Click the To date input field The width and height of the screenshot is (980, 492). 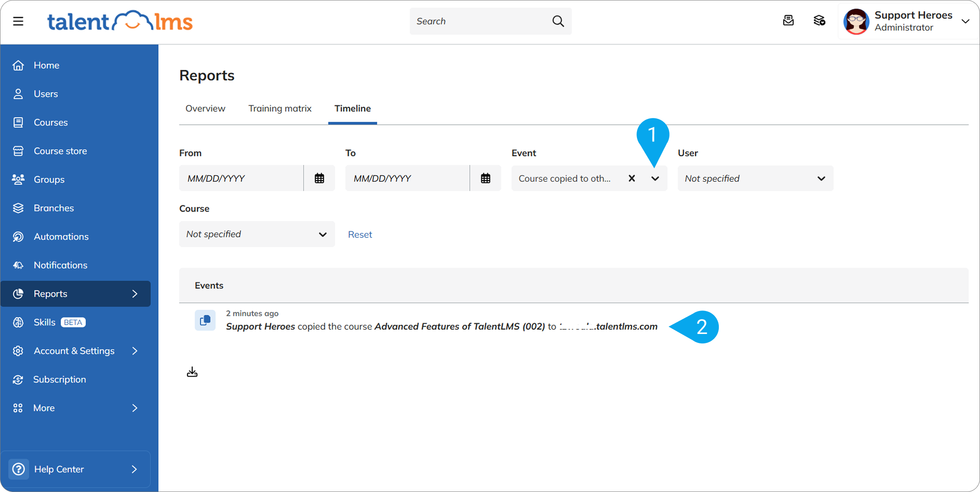(407, 178)
